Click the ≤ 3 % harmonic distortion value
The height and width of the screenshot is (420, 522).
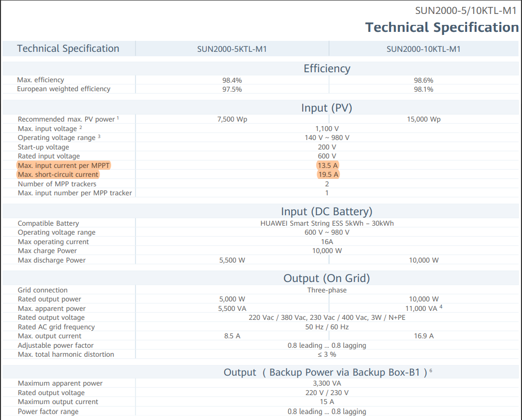pyautogui.click(x=327, y=354)
